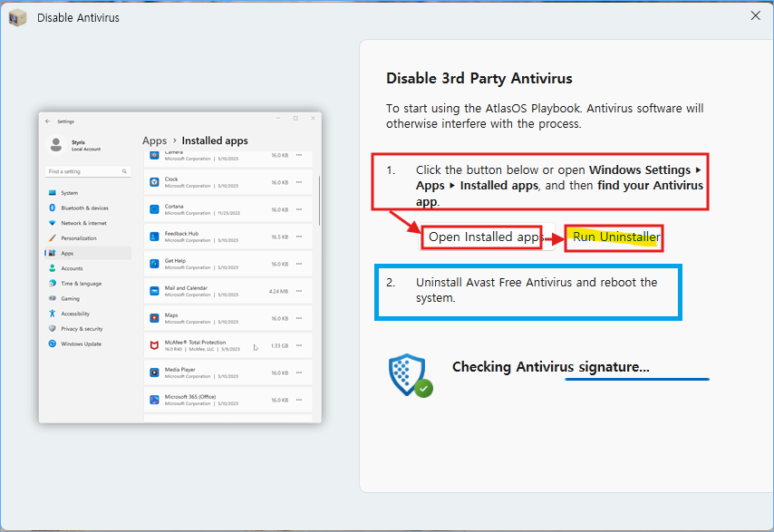The width and height of the screenshot is (774, 532).
Task: Click the package icon in the title bar
Action: [18, 18]
